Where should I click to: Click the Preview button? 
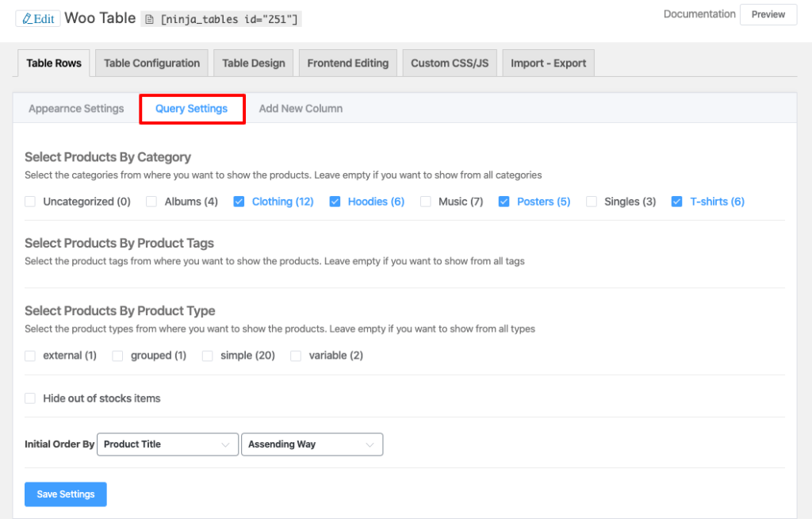(768, 14)
